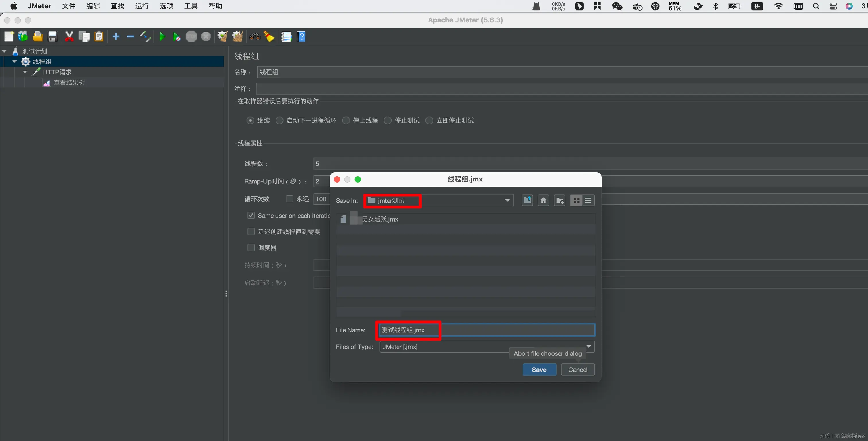The image size is (868, 441).
Task: Open the 文件 menu
Action: pos(69,6)
